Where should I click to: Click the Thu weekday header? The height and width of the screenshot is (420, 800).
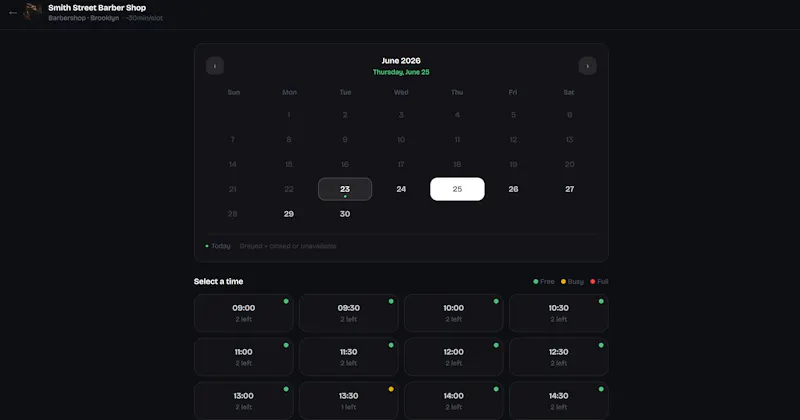(x=457, y=92)
